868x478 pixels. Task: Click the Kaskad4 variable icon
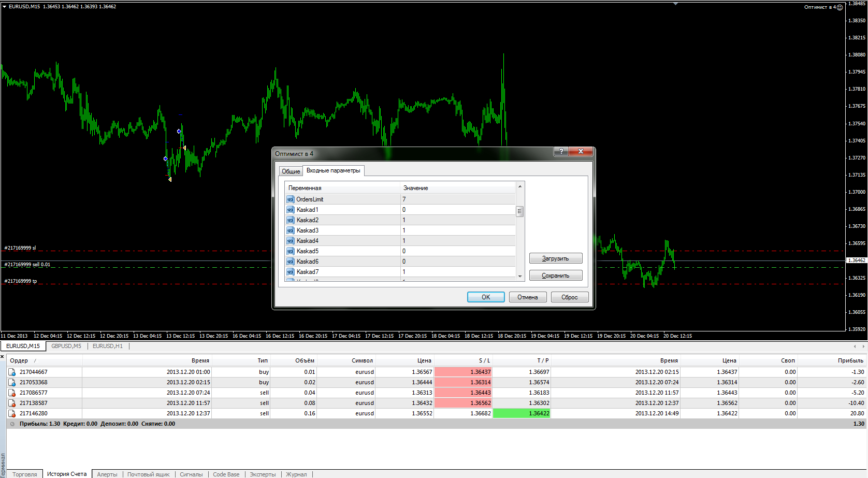290,241
